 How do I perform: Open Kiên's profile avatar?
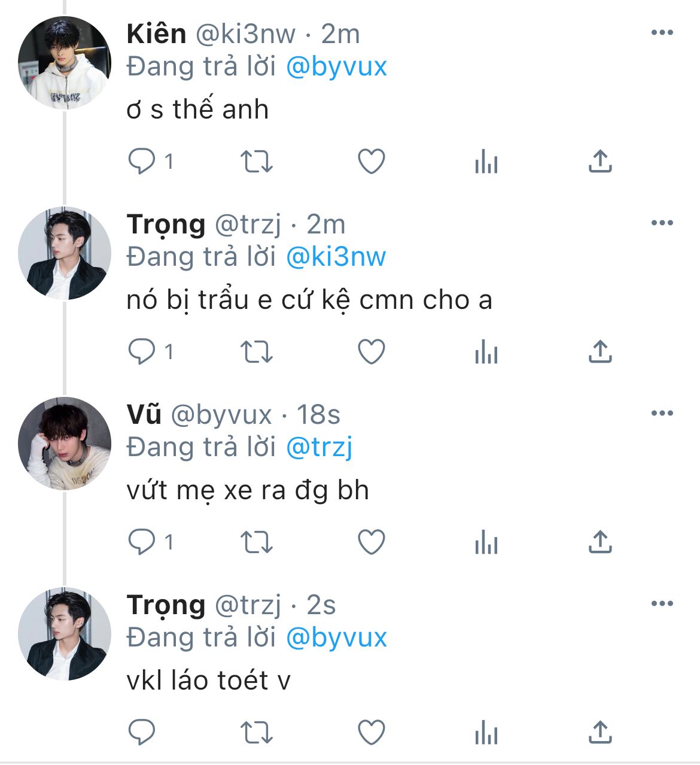click(x=65, y=63)
